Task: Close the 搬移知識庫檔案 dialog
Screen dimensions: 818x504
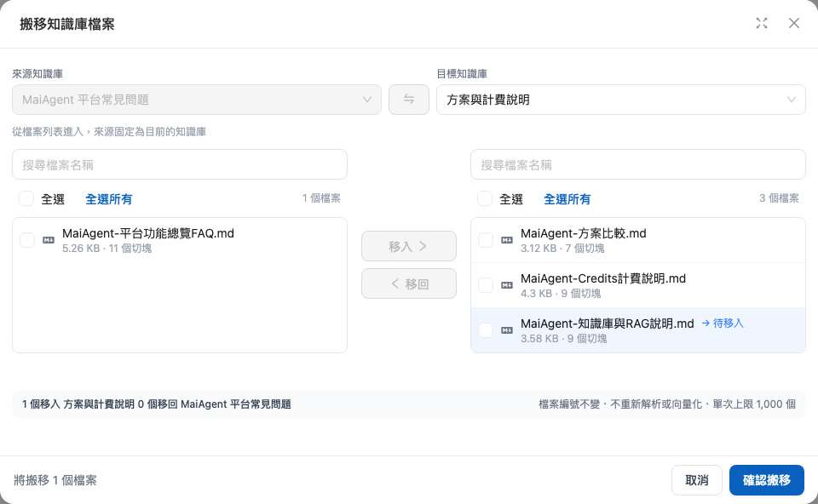Action: tap(794, 23)
